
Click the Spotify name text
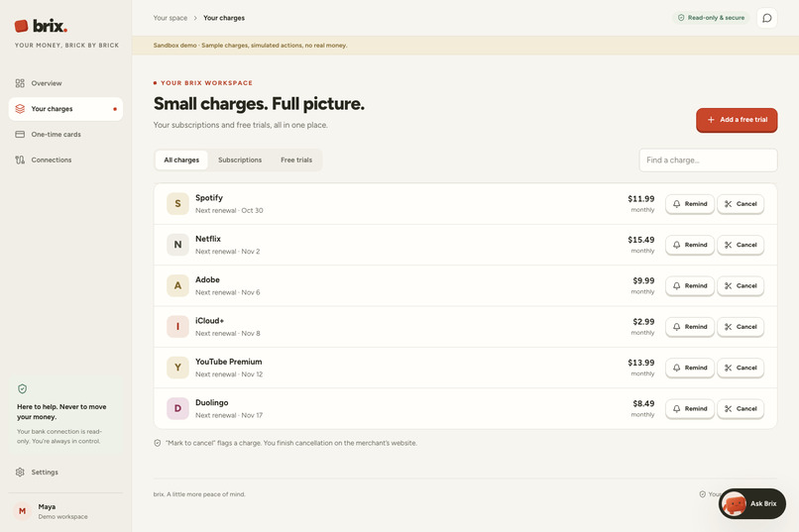209,197
